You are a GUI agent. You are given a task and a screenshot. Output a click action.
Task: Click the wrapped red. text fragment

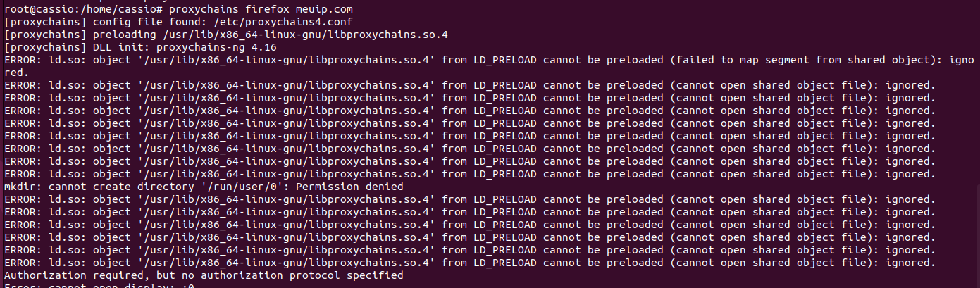(x=16, y=72)
